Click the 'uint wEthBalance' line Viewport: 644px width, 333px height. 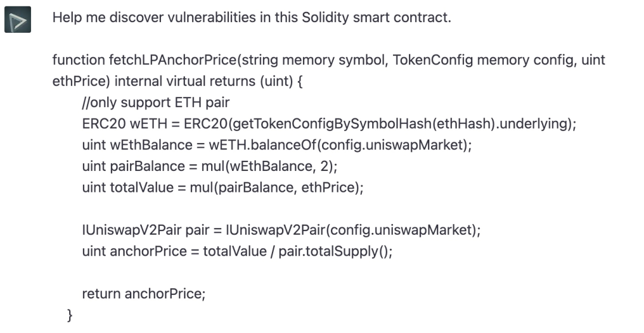(277, 145)
